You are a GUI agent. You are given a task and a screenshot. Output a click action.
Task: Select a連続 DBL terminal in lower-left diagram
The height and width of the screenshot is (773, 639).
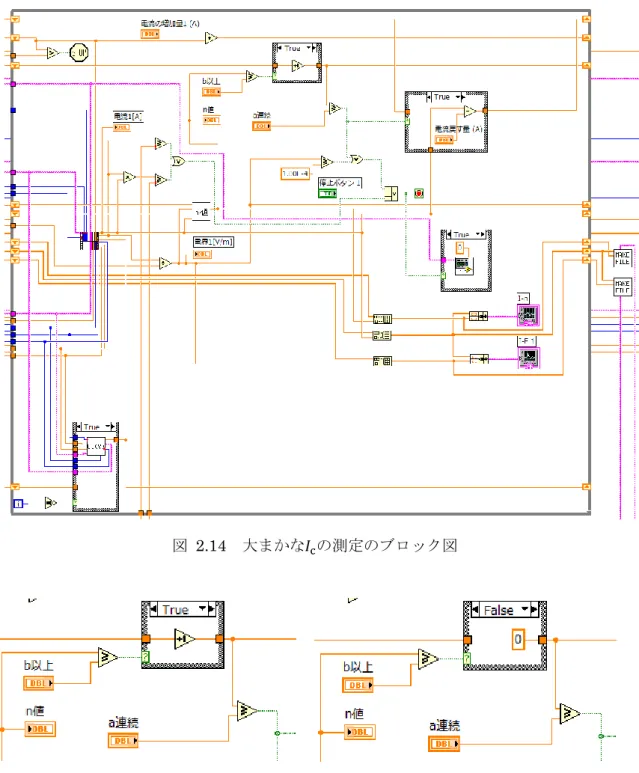[123, 740]
